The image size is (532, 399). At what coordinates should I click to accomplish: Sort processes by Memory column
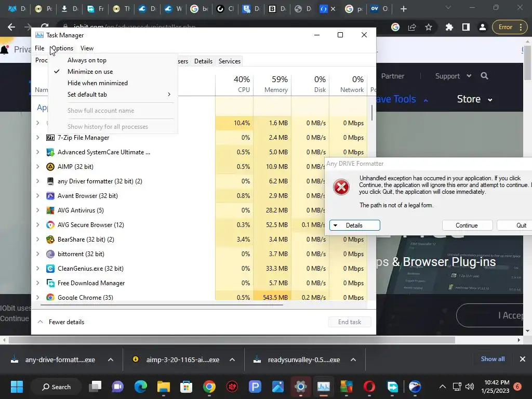coord(272,84)
